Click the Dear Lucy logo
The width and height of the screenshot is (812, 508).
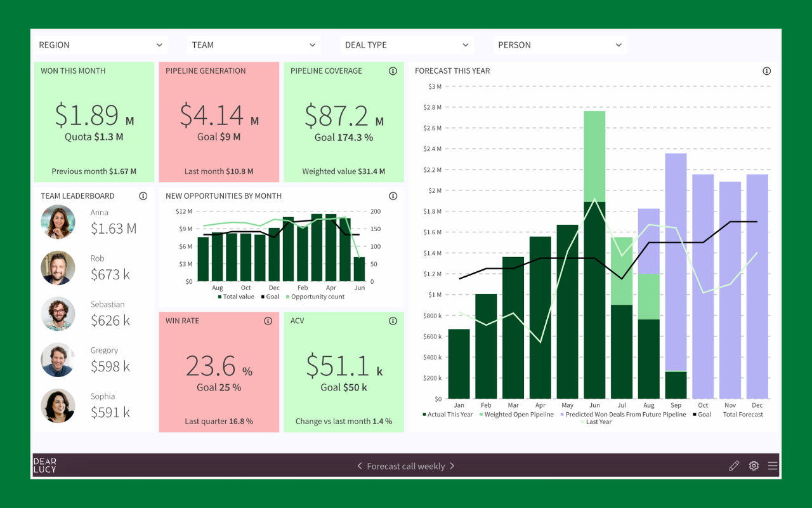click(44, 465)
